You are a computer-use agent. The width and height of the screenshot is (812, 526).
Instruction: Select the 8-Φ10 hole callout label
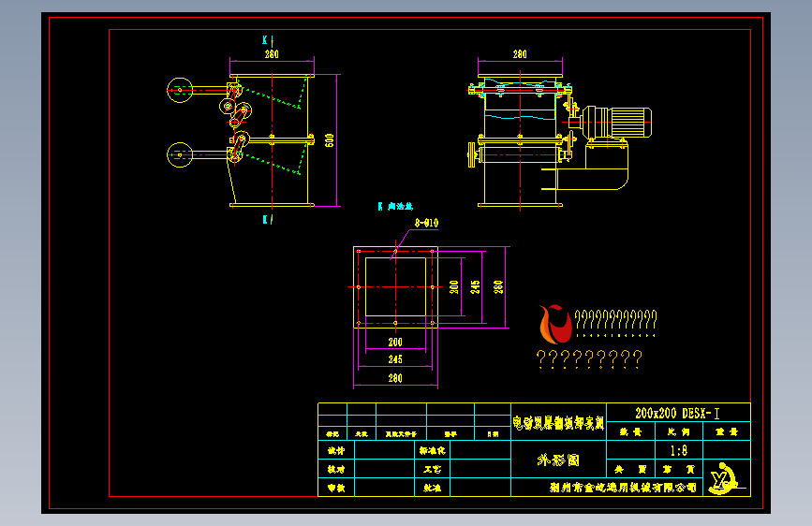click(x=427, y=223)
